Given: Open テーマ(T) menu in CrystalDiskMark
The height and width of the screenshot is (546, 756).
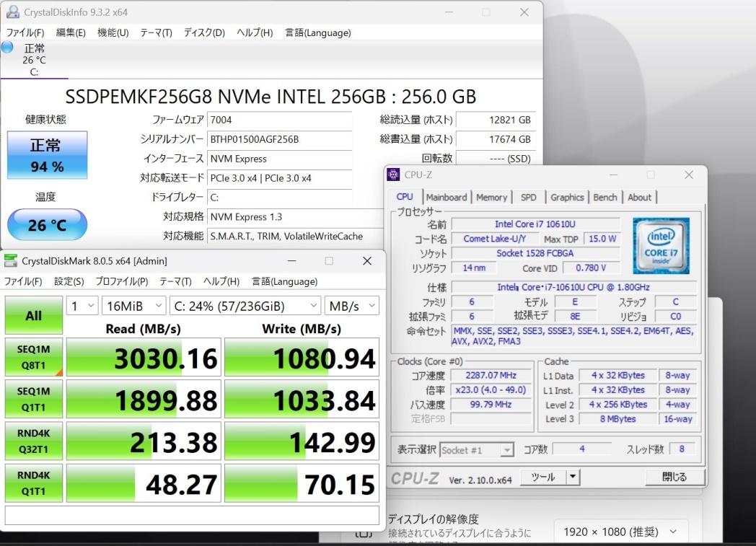Looking at the screenshot, I should [x=175, y=281].
